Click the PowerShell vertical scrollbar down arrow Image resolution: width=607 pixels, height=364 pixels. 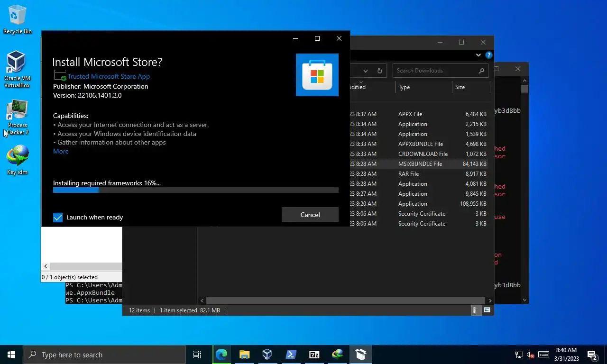point(524,300)
